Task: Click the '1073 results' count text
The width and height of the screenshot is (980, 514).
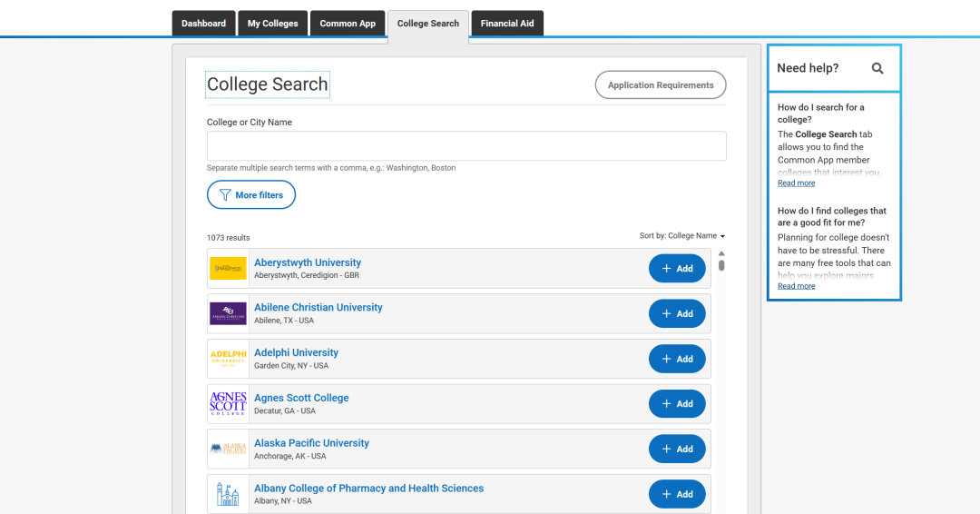Action: (228, 238)
